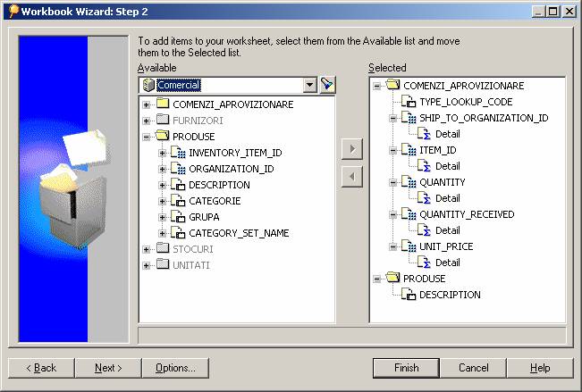Screen dimensions: 582x392
Task: Select UNIT_PRICE in the Selected list
Action: pyautogui.click(x=446, y=246)
